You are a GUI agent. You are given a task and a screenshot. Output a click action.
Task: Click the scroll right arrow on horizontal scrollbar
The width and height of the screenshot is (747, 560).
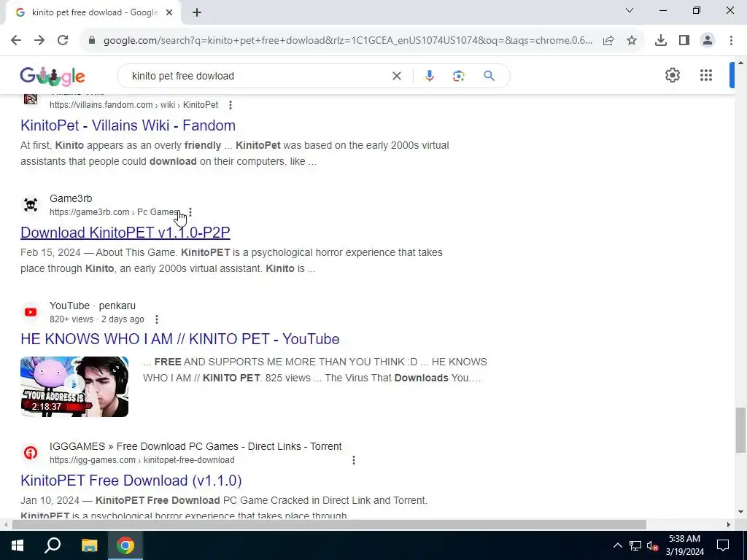click(x=729, y=524)
